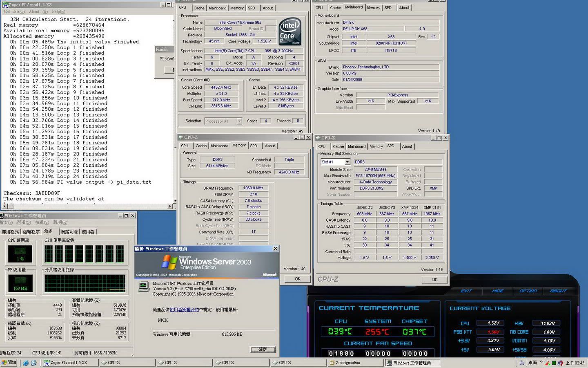This screenshot has width=588, height=368.
Task: Open the 使用者授權合約 license link
Action: coord(184,310)
